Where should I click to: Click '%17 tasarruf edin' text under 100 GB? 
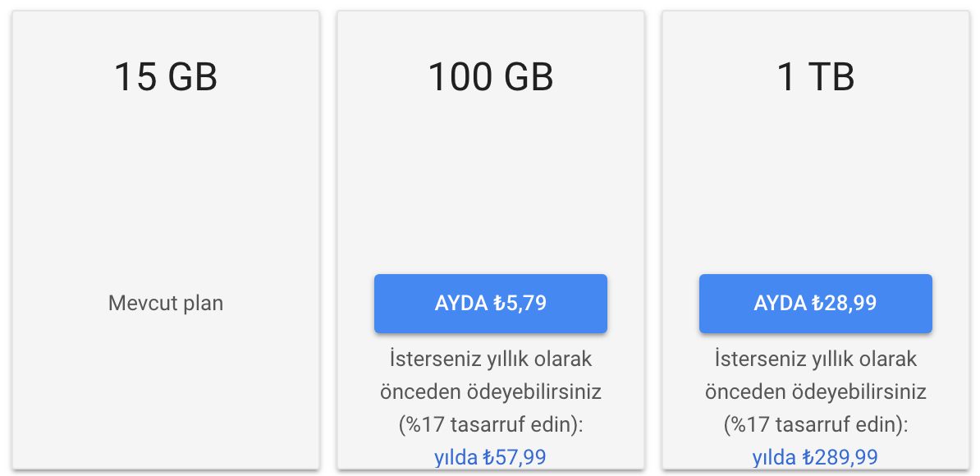point(491,425)
